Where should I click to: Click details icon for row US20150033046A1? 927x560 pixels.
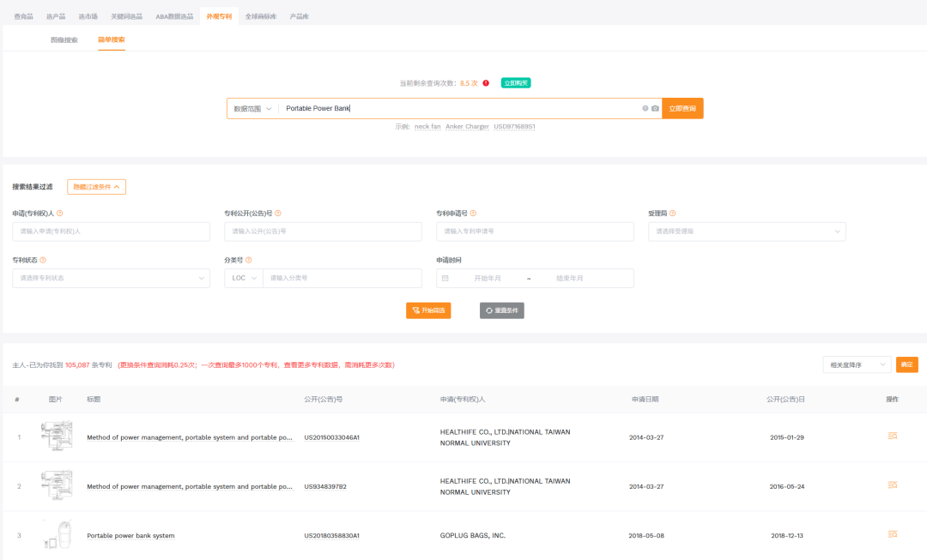click(893, 436)
